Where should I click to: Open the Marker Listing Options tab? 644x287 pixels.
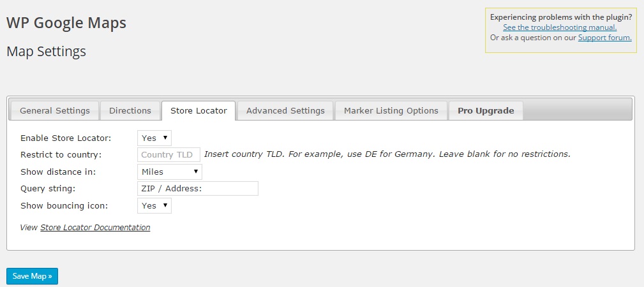click(x=391, y=110)
